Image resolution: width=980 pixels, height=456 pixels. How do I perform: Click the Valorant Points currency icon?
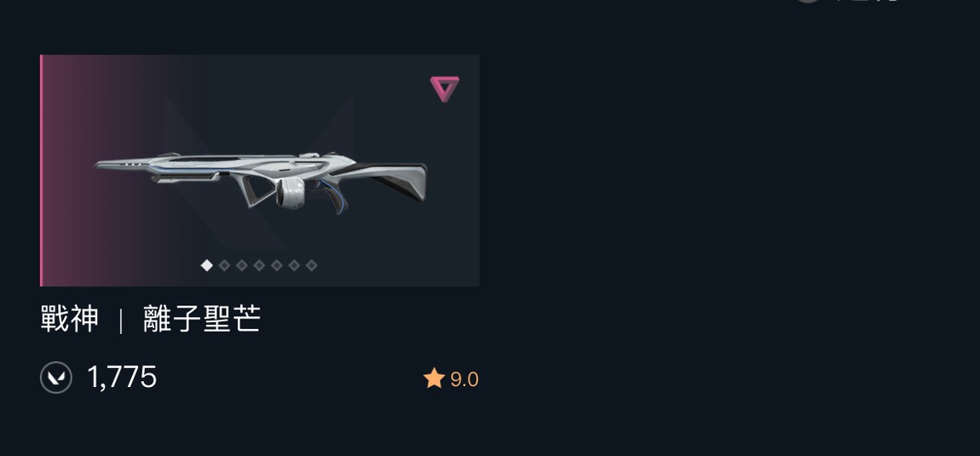click(x=56, y=378)
